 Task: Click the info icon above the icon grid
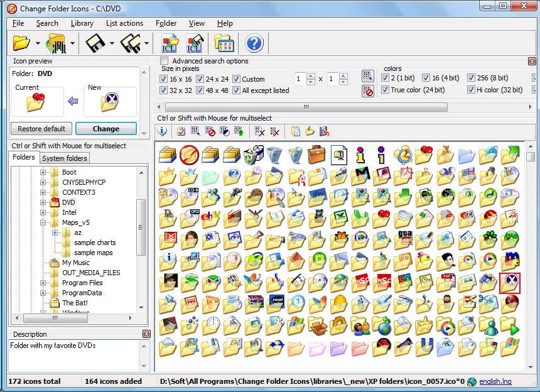click(161, 131)
